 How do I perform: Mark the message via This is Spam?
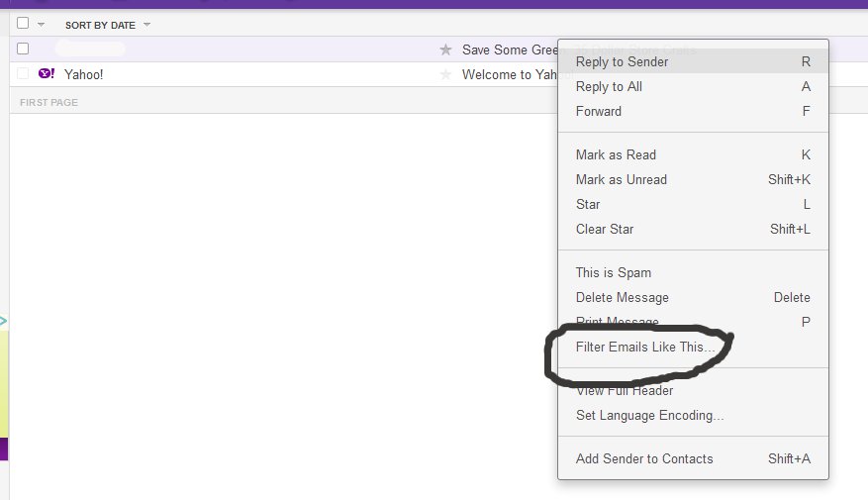pos(693,272)
